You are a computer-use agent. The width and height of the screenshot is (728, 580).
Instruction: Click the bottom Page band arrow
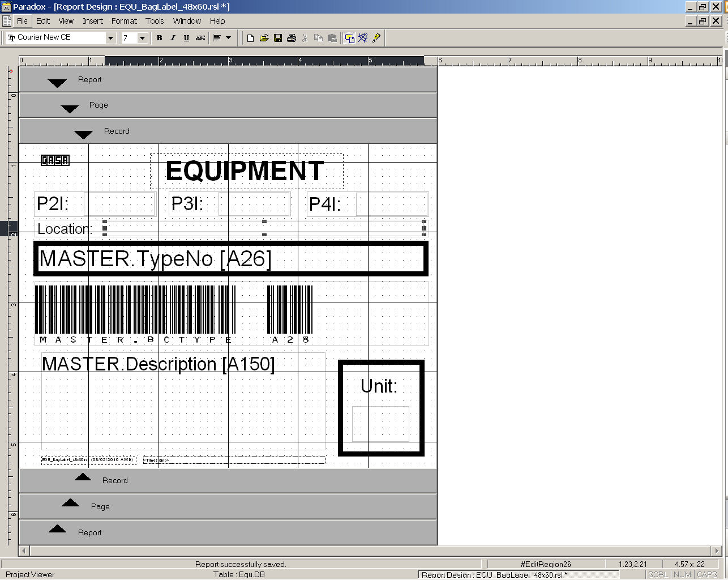click(70, 502)
